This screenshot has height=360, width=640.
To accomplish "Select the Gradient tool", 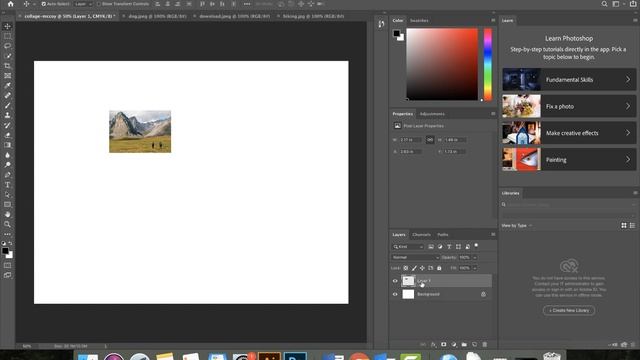I will (x=7, y=145).
